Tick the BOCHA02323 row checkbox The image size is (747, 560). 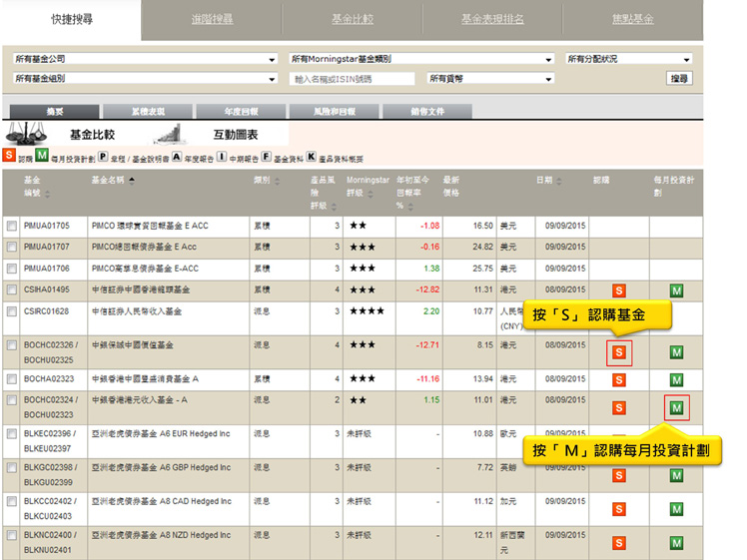[x=11, y=379]
